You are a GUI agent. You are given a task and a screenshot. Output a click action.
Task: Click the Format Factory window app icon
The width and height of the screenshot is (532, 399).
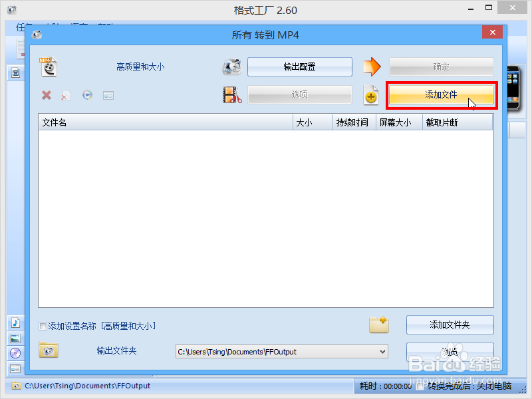(x=12, y=10)
